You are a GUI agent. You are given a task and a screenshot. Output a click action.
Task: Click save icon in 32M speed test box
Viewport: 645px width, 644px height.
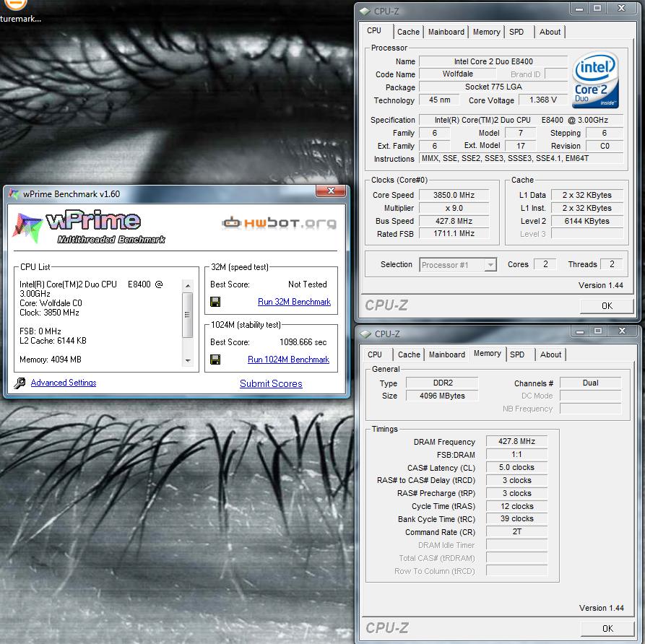[215, 302]
